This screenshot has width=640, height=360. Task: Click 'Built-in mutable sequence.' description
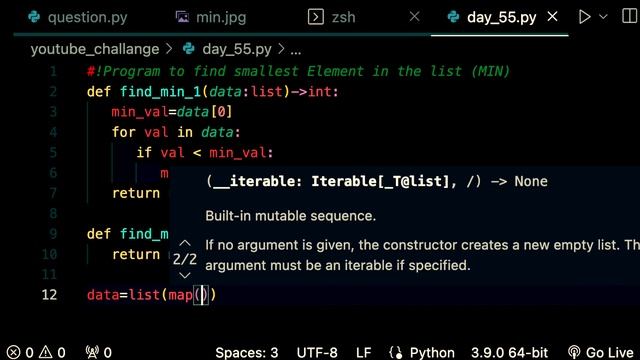[290, 216]
